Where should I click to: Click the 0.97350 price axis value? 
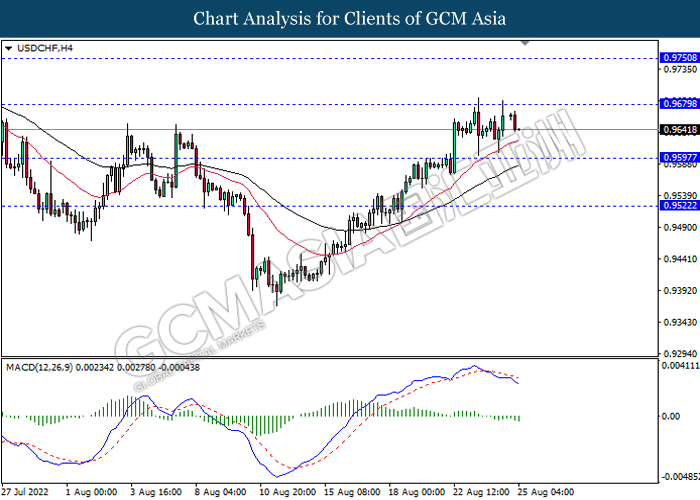pyautogui.click(x=680, y=69)
